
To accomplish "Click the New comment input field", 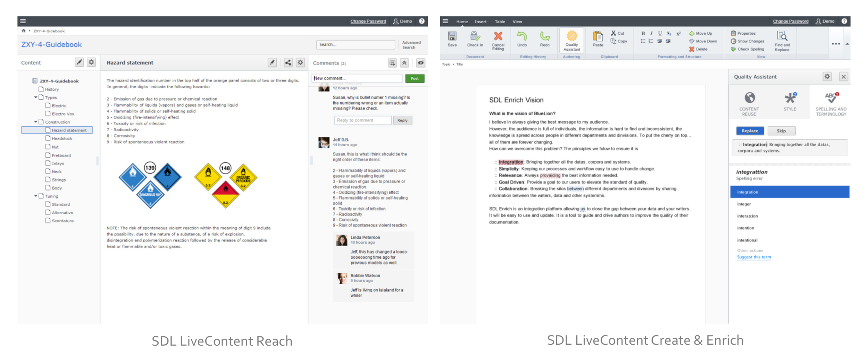I will (x=357, y=78).
